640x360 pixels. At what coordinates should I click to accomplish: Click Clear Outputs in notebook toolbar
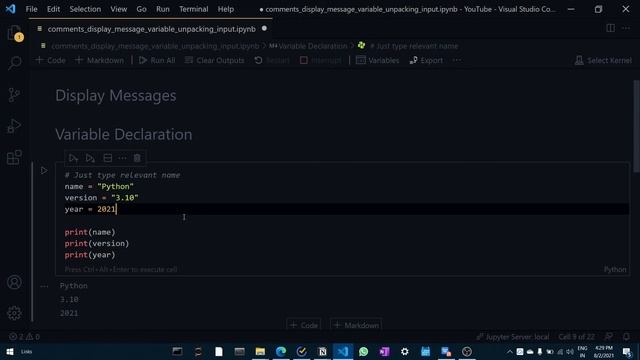(x=214, y=60)
